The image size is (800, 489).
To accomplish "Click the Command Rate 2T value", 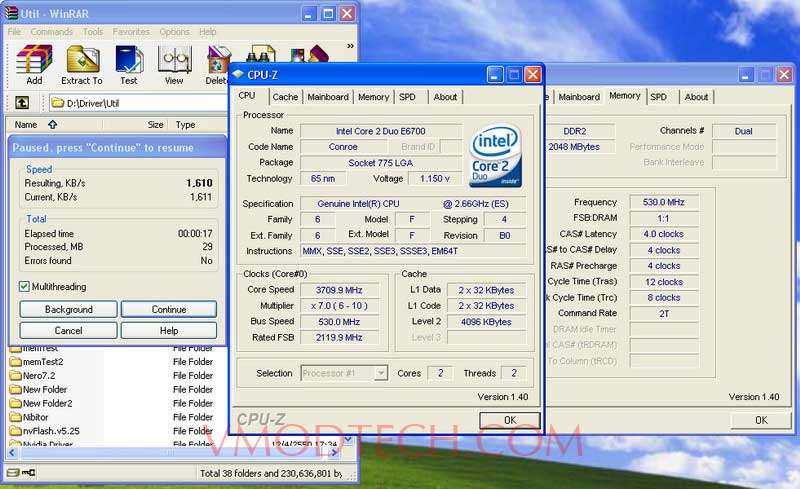I will [663, 313].
